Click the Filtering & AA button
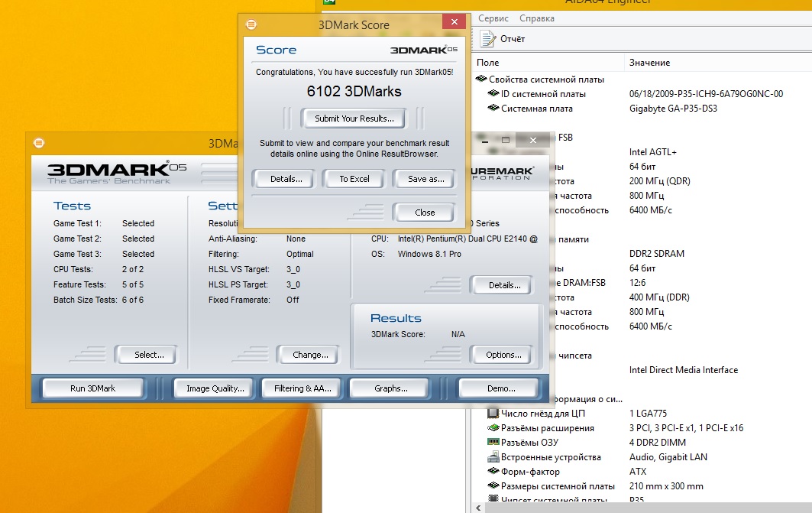 302,388
